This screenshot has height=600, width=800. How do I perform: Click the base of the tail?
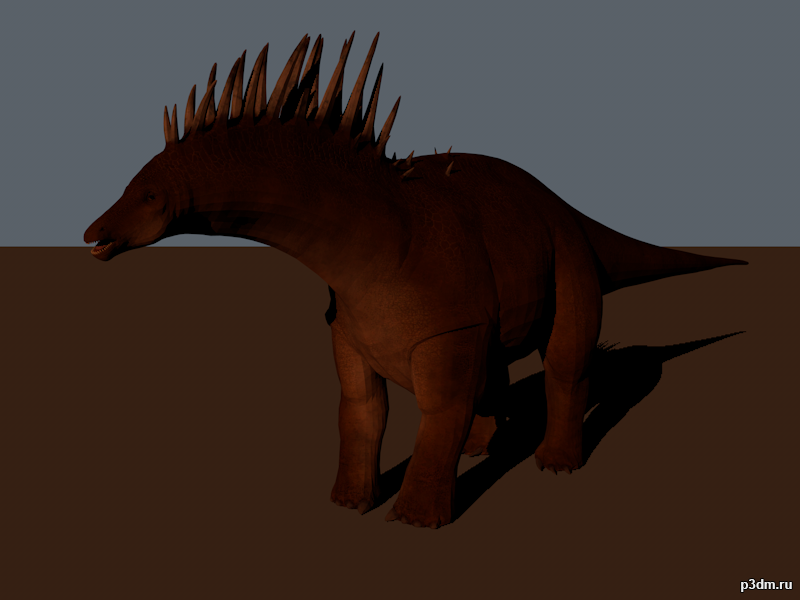610,250
